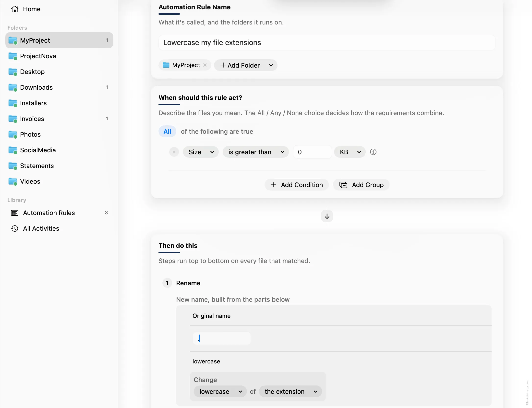The width and height of the screenshot is (532, 408).
Task: Click the condition row drag handle dot
Action: tap(174, 152)
